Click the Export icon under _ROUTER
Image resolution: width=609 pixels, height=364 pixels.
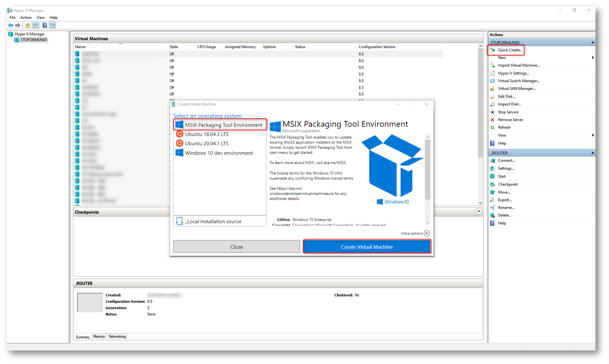(x=492, y=200)
